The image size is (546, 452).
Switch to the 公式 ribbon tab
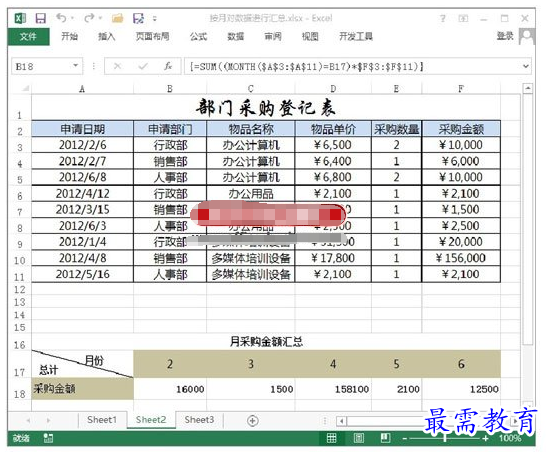pos(198,36)
